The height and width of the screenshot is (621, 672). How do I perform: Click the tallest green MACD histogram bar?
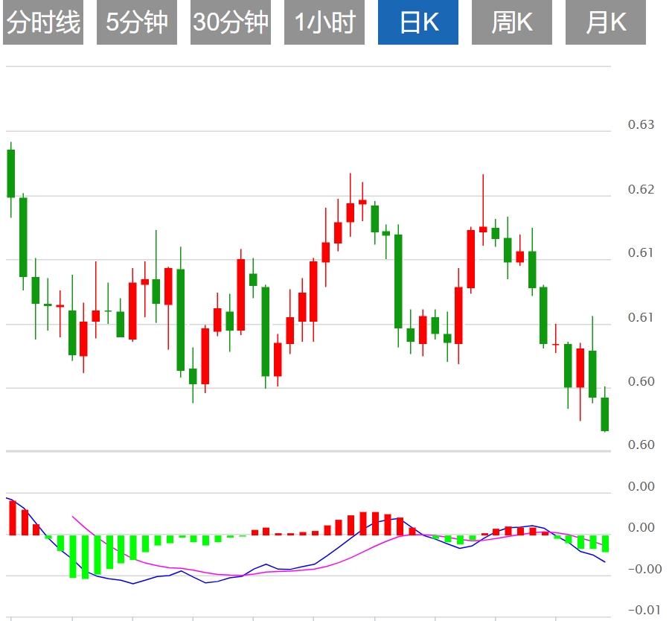click(85, 557)
